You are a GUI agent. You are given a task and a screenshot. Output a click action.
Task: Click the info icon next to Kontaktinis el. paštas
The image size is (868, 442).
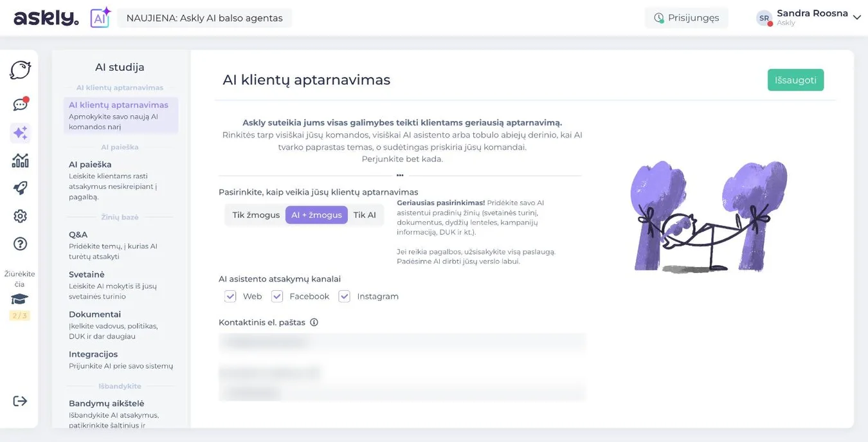point(314,322)
